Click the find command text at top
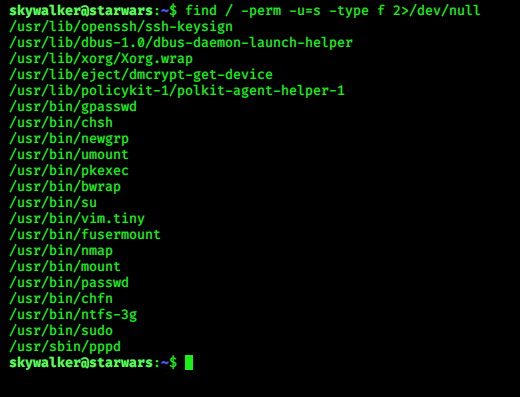 (x=333, y=11)
